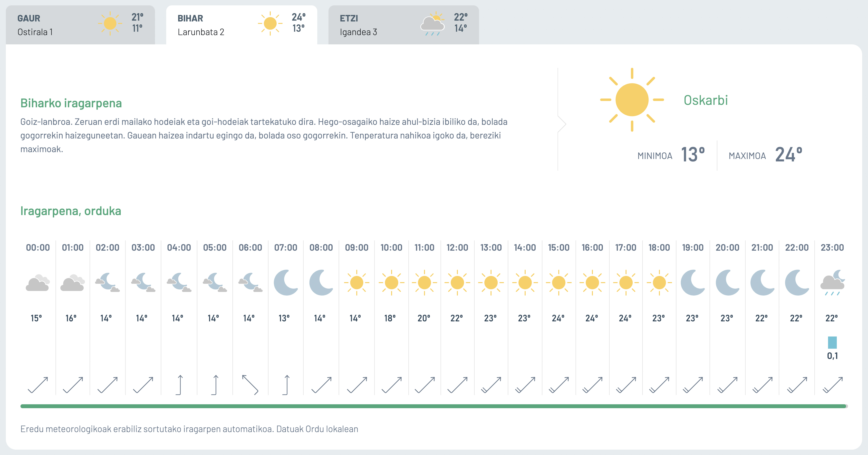868x455 pixels.
Task: Click the sun icon in the GAUR tab
Action: 110,24
